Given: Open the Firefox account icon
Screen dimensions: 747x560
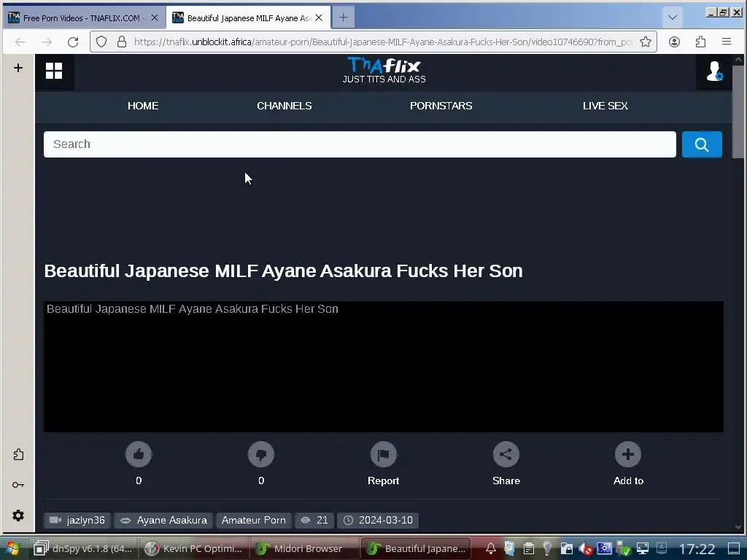Looking at the screenshot, I should (x=674, y=42).
